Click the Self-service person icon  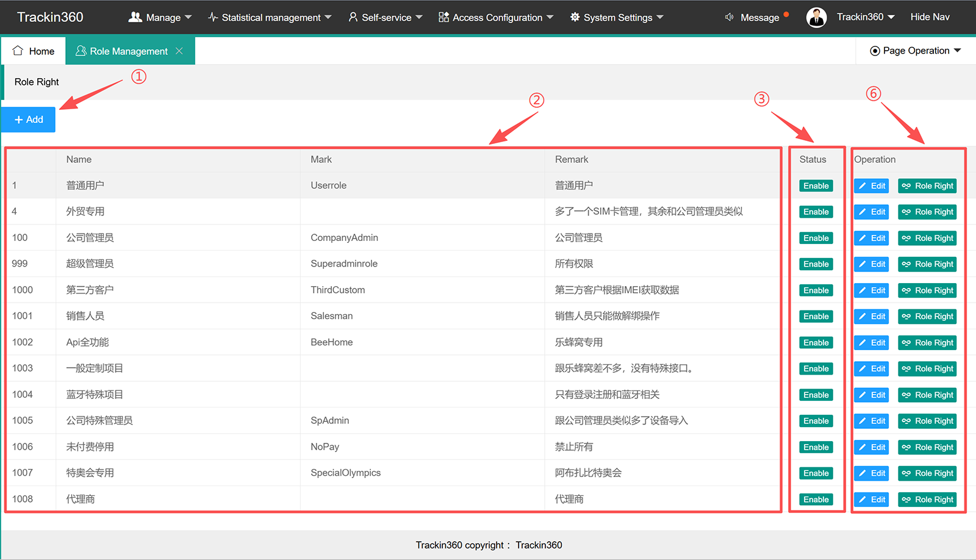353,17
